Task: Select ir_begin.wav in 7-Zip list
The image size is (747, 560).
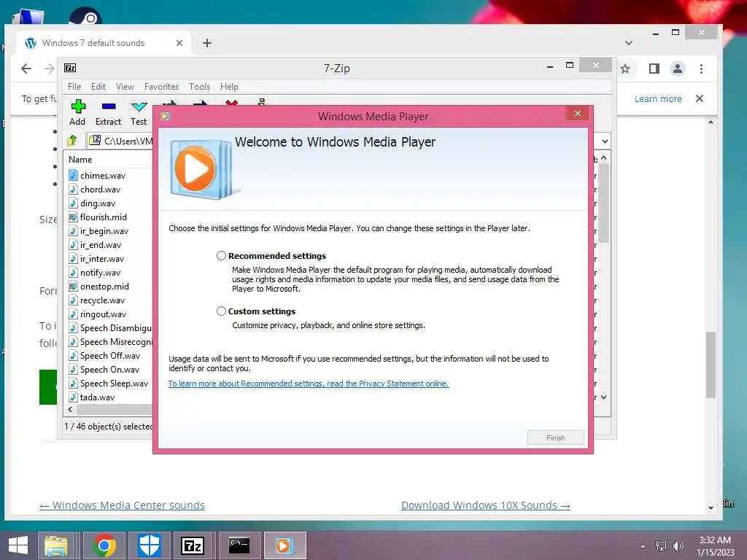Action: coord(104,231)
